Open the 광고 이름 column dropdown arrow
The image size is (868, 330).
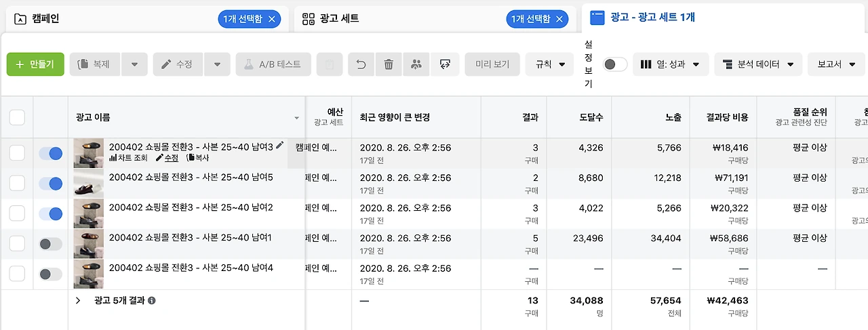pyautogui.click(x=296, y=118)
